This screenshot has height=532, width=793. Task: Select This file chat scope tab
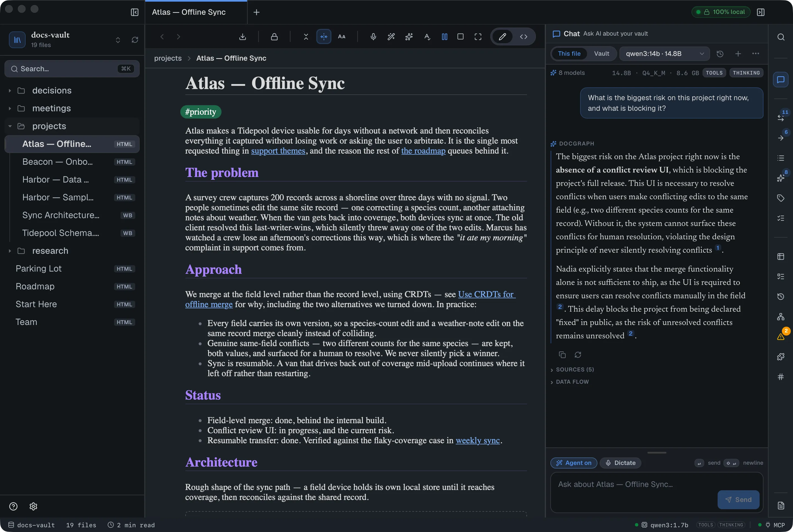pos(569,54)
